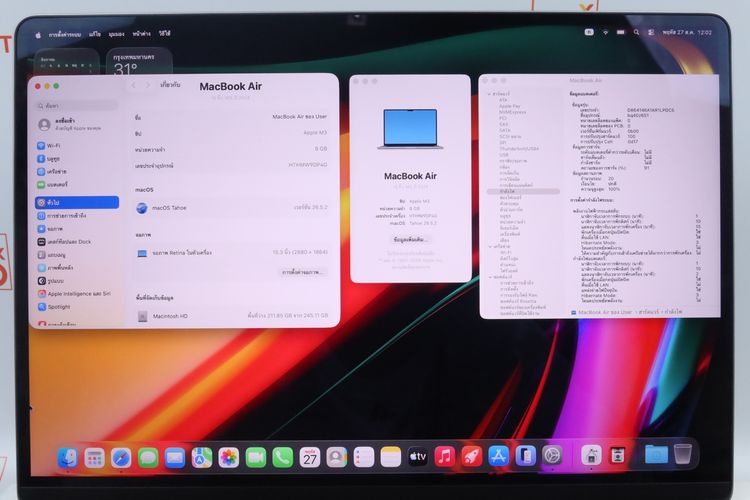This screenshot has height=500, width=750.
Task: Click the System Settings search field
Action: coord(77,105)
